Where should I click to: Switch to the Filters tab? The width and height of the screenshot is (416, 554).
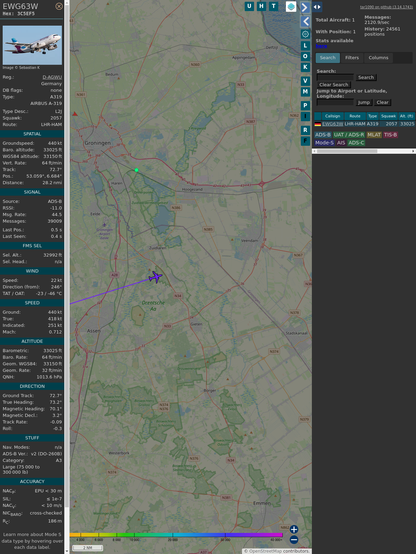(x=352, y=58)
